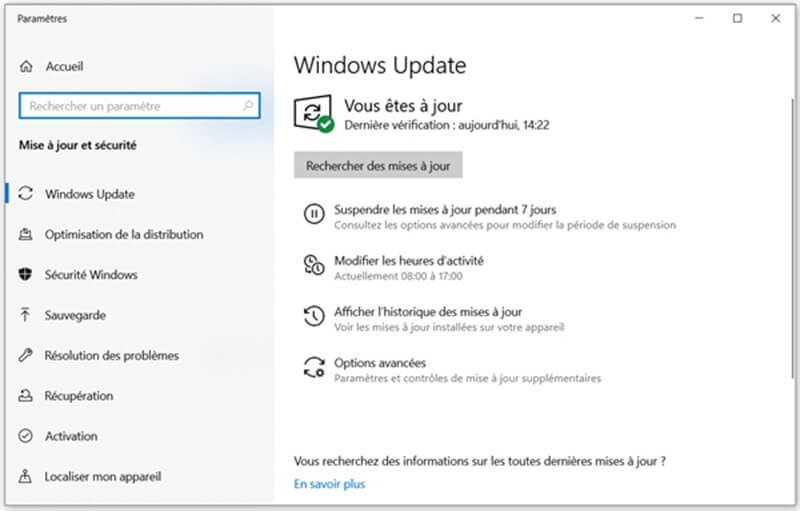Image resolution: width=800 pixels, height=511 pixels.
Task: Click the search magnifier icon
Action: (x=248, y=106)
